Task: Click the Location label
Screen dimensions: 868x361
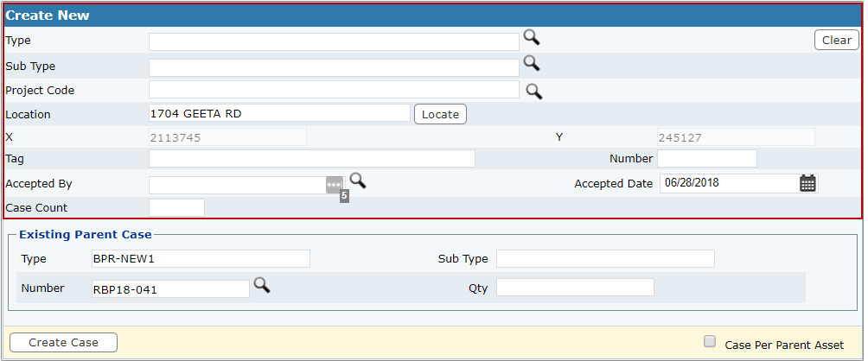Action: coord(28,115)
